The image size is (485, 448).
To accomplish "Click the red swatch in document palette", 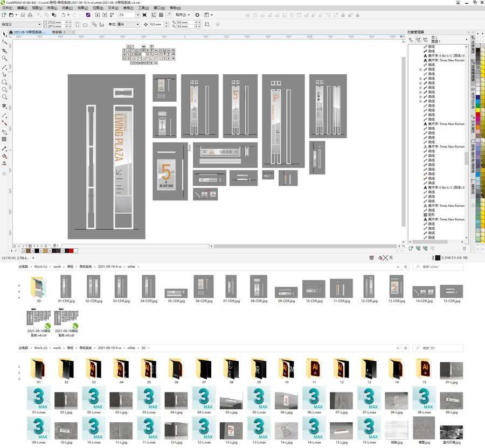I will tap(71, 250).
